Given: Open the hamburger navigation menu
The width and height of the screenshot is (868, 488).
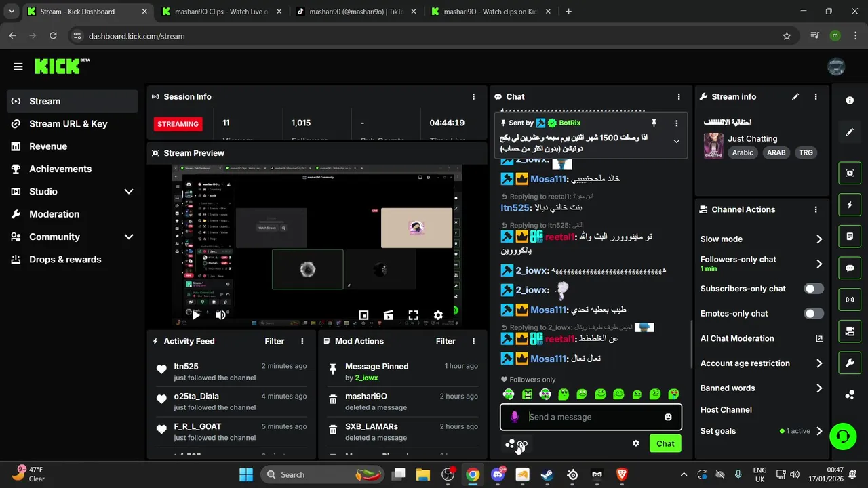Looking at the screenshot, I should 18,66.
